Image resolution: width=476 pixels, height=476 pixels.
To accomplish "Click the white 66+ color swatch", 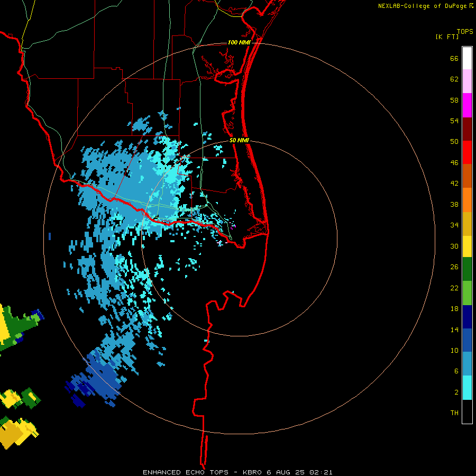I will click(467, 58).
